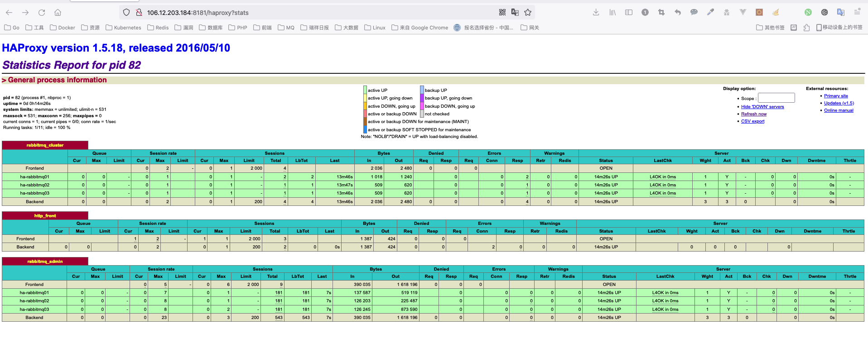This screenshot has width=868, height=343.
Task: Go forward one page
Action: 25,13
